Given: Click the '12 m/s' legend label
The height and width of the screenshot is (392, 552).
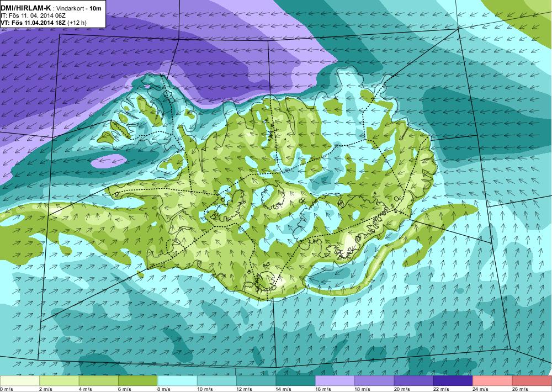Looking at the screenshot, I should (245, 389).
